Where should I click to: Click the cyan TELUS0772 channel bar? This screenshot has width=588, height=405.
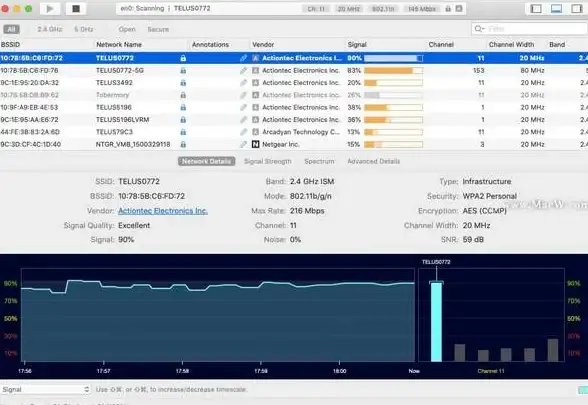tap(436, 322)
